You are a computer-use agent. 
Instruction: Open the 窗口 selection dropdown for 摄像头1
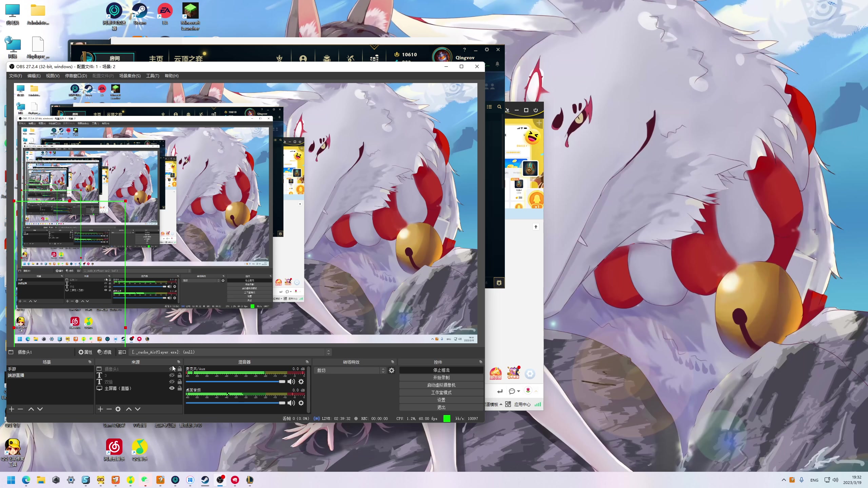click(x=231, y=352)
